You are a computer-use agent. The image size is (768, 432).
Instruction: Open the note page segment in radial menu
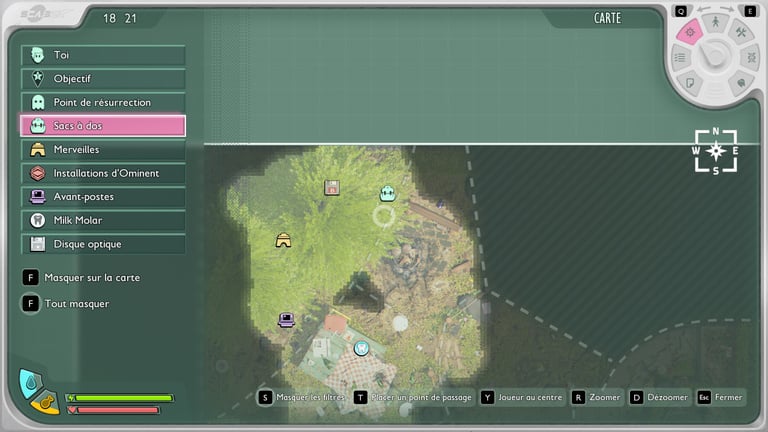[x=690, y=83]
